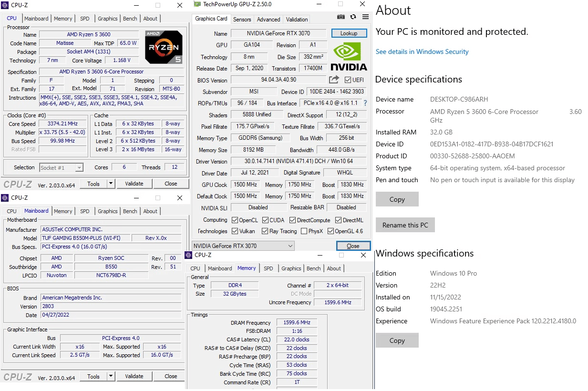588x391 pixels.
Task: Click the BIOS export share icon in GPU-Z
Action: tap(334, 80)
